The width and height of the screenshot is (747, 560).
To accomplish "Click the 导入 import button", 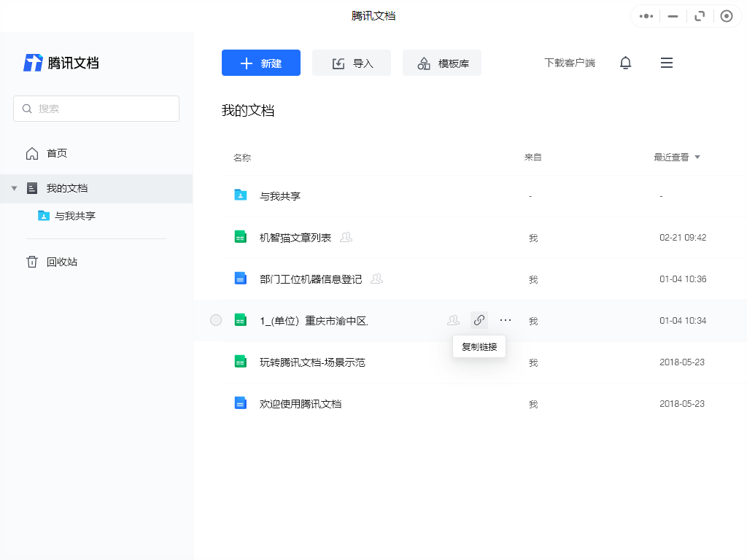I will tap(352, 63).
